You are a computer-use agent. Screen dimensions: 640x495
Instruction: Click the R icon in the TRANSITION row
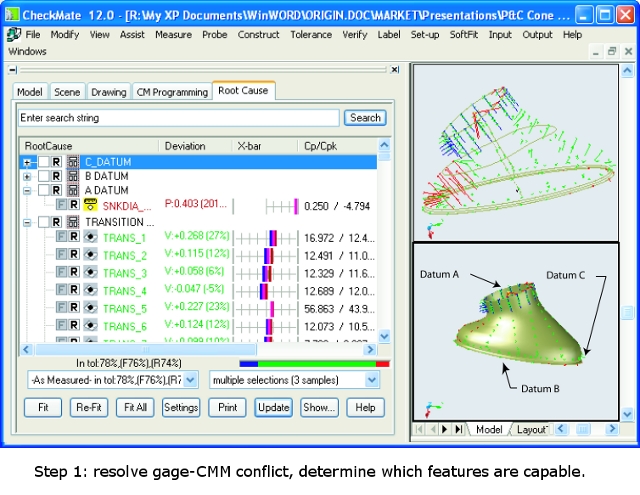[x=56, y=222]
